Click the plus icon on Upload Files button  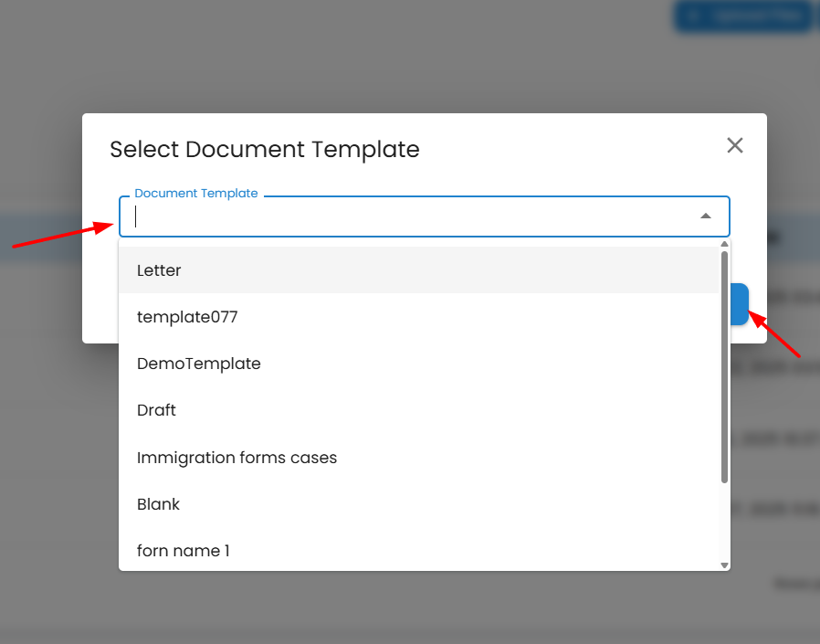pos(696,16)
